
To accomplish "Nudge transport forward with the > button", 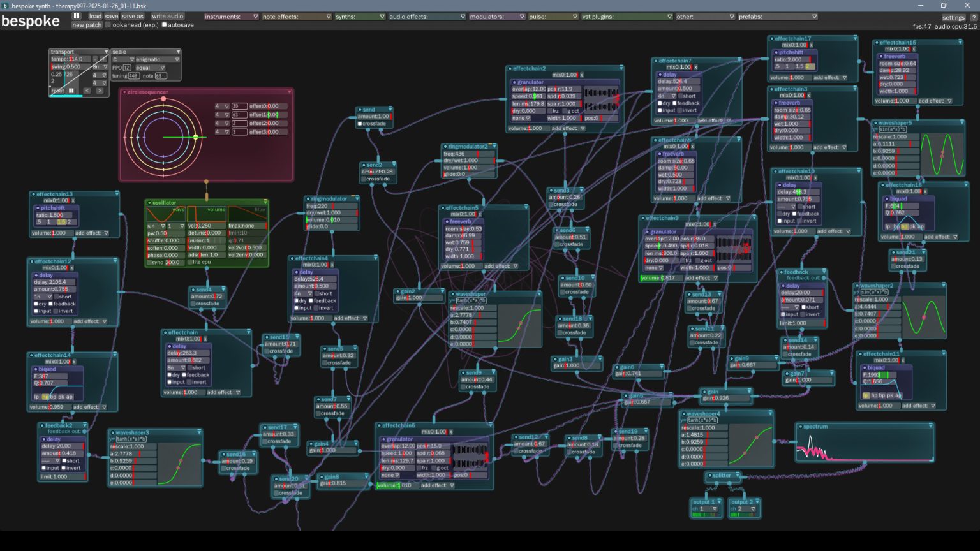I will (x=100, y=91).
